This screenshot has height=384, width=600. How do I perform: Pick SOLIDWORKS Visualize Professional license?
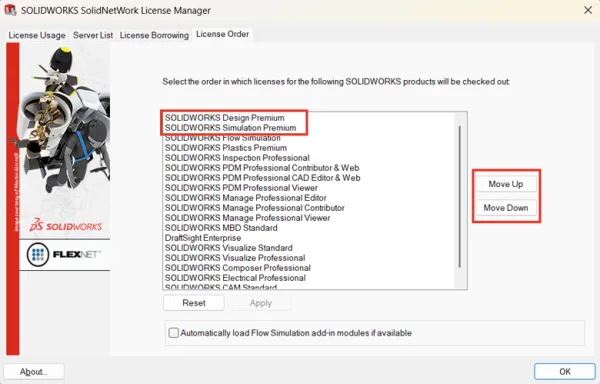click(x=235, y=258)
